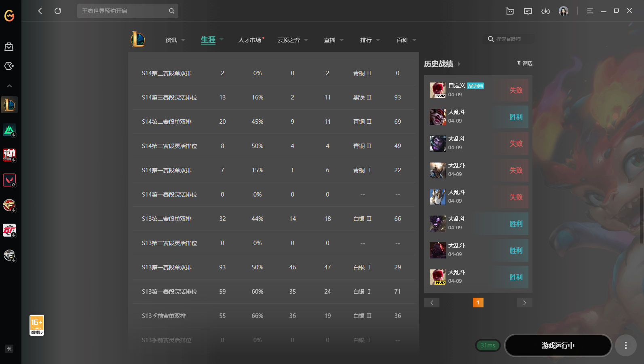The height and width of the screenshot is (364, 644).
Task: Select the S14第三赛段灵活排位 row label
Action: click(x=169, y=97)
